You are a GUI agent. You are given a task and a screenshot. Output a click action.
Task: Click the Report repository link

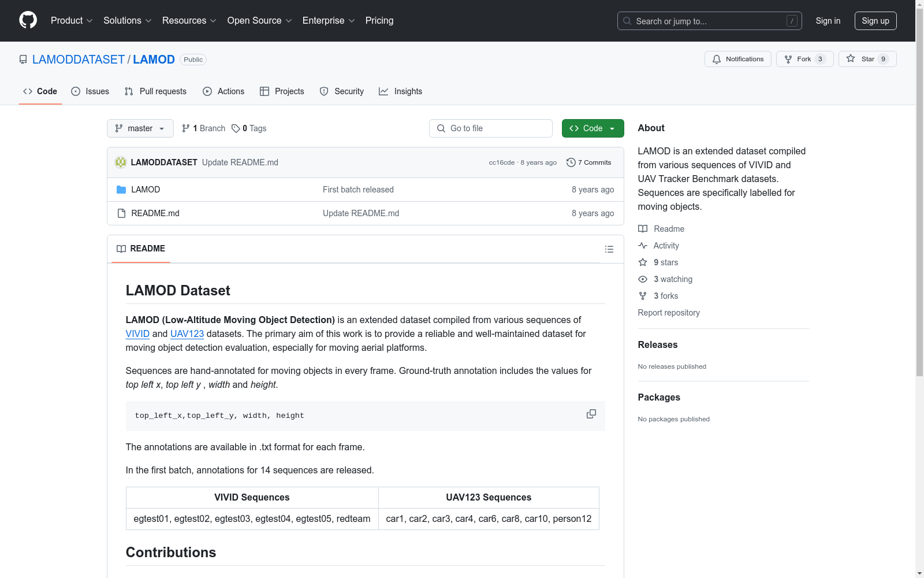pyautogui.click(x=669, y=313)
